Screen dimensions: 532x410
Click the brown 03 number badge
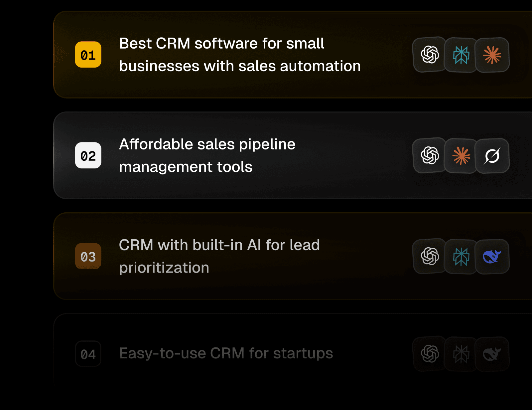pos(88,256)
